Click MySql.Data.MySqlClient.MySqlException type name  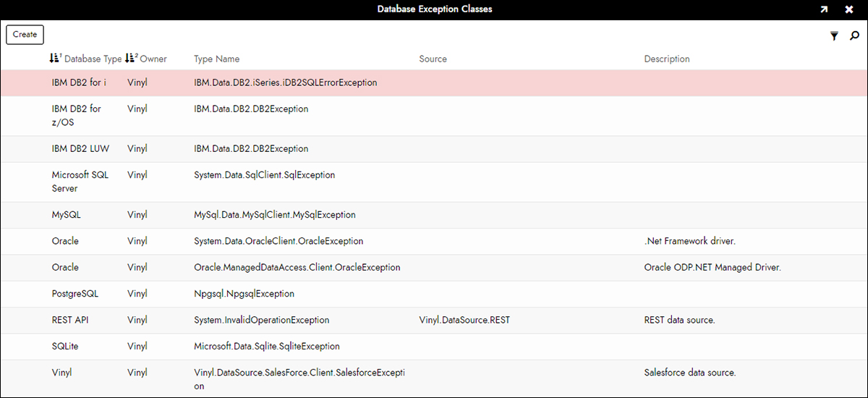click(275, 214)
